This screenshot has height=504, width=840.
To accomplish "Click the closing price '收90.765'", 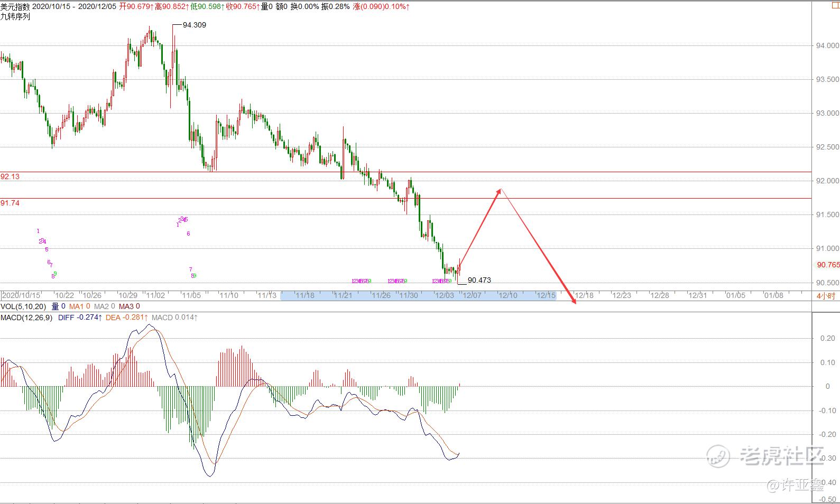I will [x=242, y=6].
